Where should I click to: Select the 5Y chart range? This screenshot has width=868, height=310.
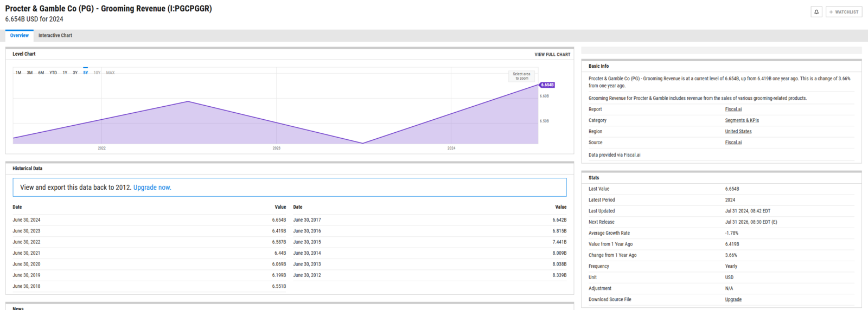(86, 73)
